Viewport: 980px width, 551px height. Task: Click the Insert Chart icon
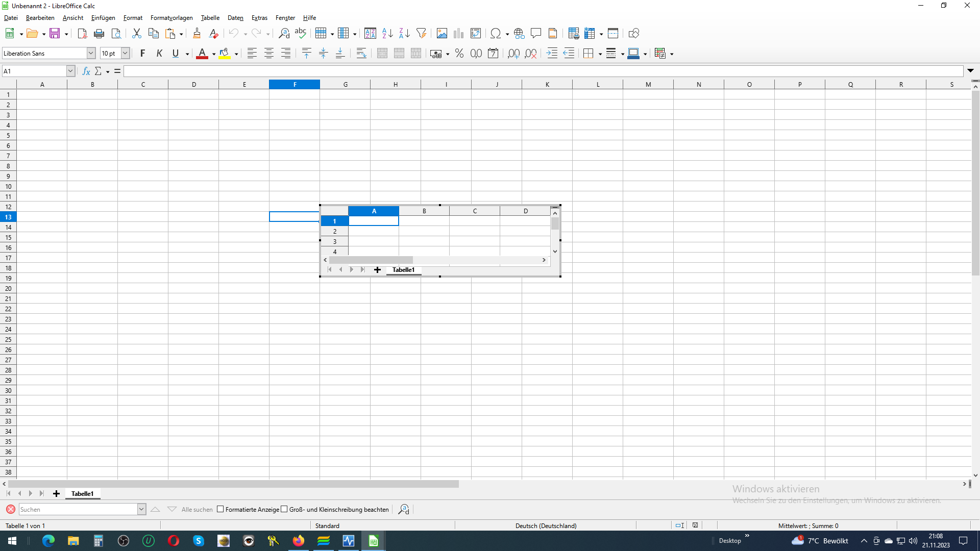[x=458, y=34]
